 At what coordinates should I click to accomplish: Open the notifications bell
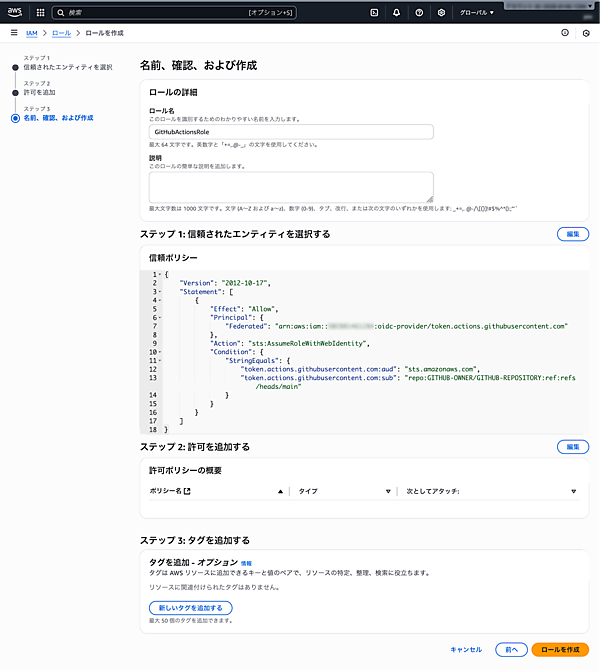pos(396,12)
